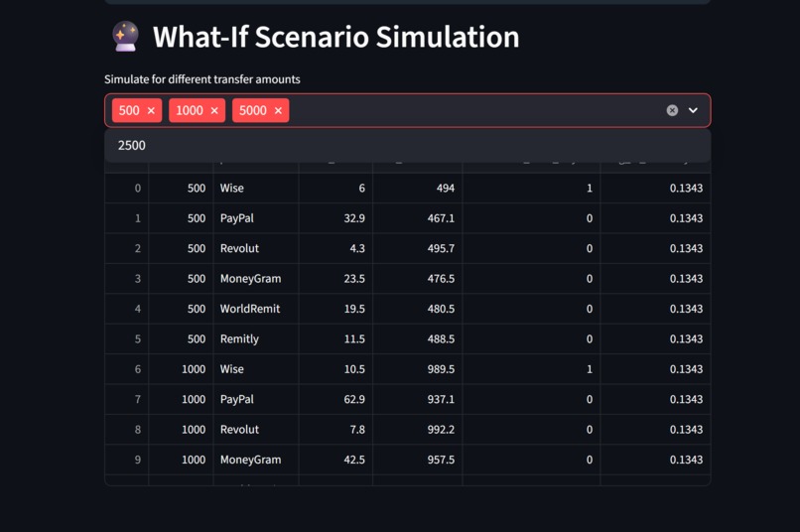Select the Remitly cell in row 5

pyautogui.click(x=256, y=338)
